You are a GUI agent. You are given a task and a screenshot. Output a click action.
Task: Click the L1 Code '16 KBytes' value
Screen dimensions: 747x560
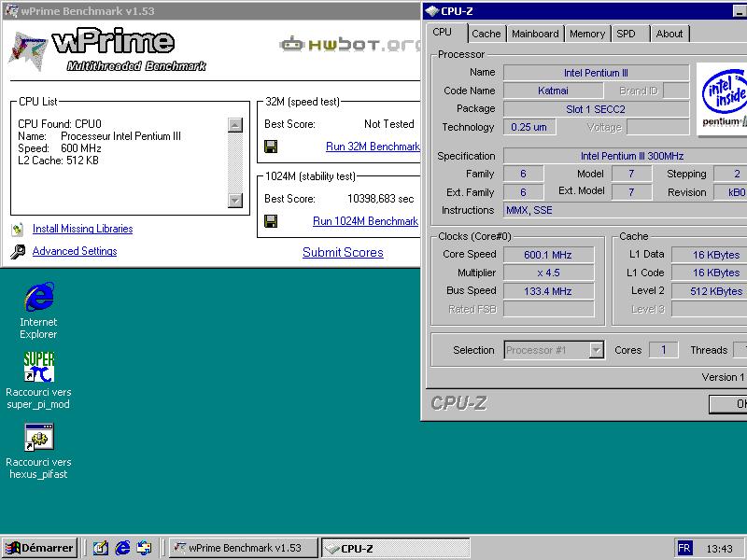point(710,273)
